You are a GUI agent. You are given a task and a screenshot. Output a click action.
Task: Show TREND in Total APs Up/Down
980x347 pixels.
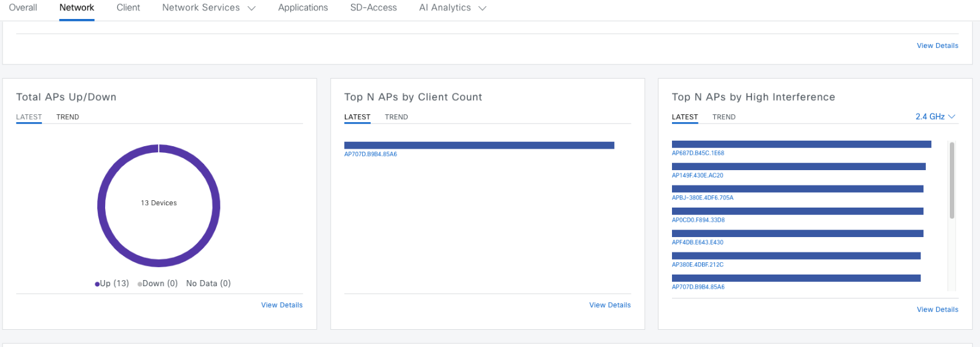coord(68,117)
